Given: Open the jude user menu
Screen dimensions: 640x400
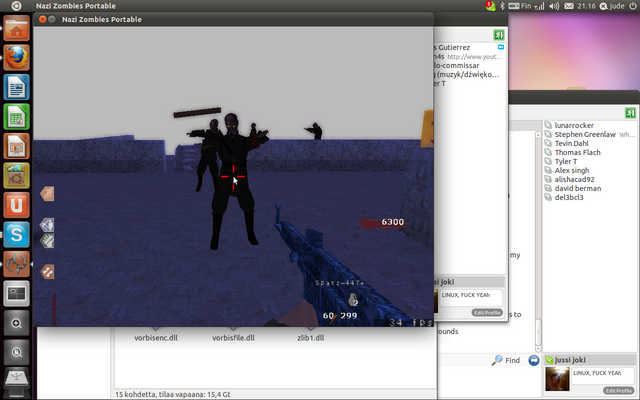Looking at the screenshot, I should (612, 6).
